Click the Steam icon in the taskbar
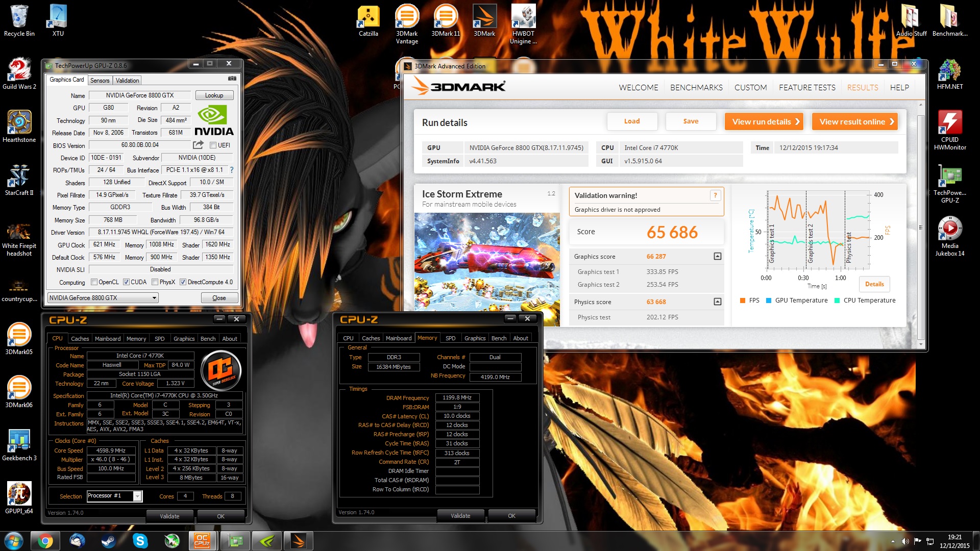980x551 pixels. (x=108, y=541)
